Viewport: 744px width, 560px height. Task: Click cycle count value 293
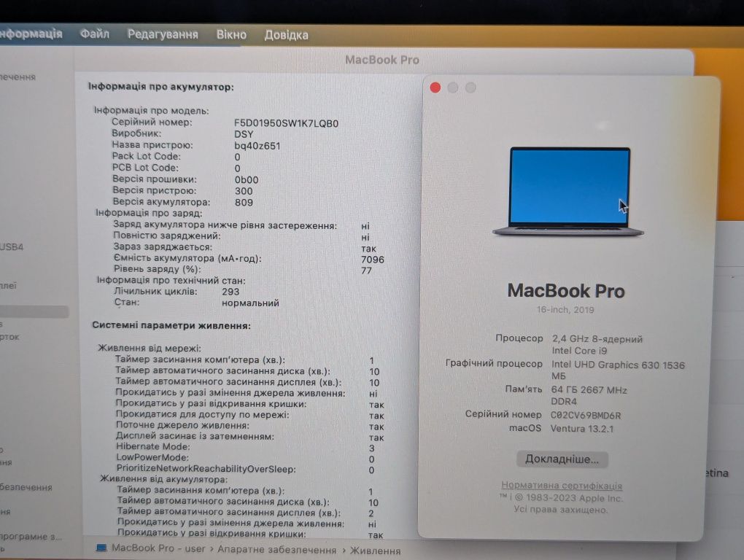coord(230,292)
